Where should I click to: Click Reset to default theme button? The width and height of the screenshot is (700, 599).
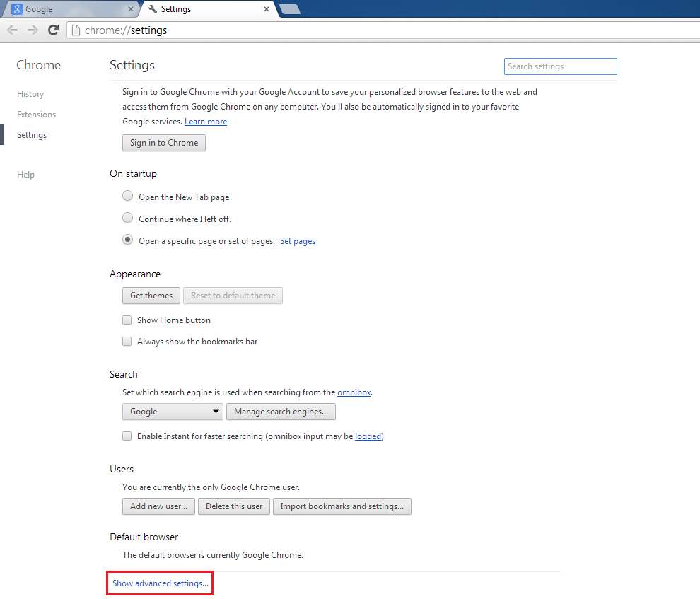coord(233,296)
